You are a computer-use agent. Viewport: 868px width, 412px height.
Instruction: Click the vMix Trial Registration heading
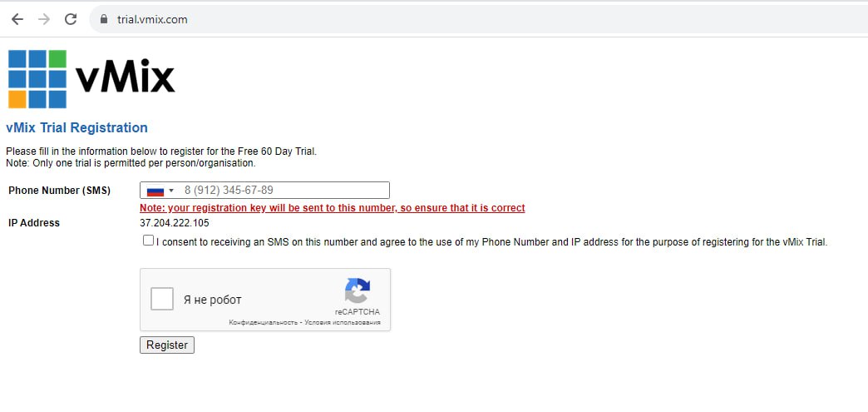77,128
